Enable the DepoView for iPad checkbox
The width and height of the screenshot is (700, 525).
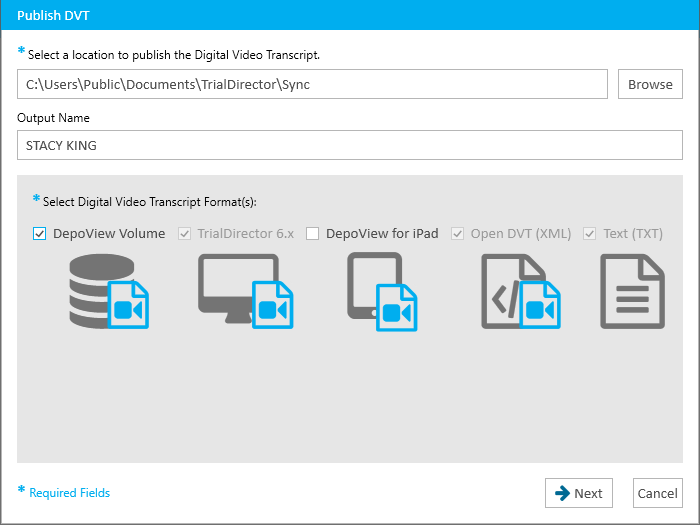pos(312,233)
